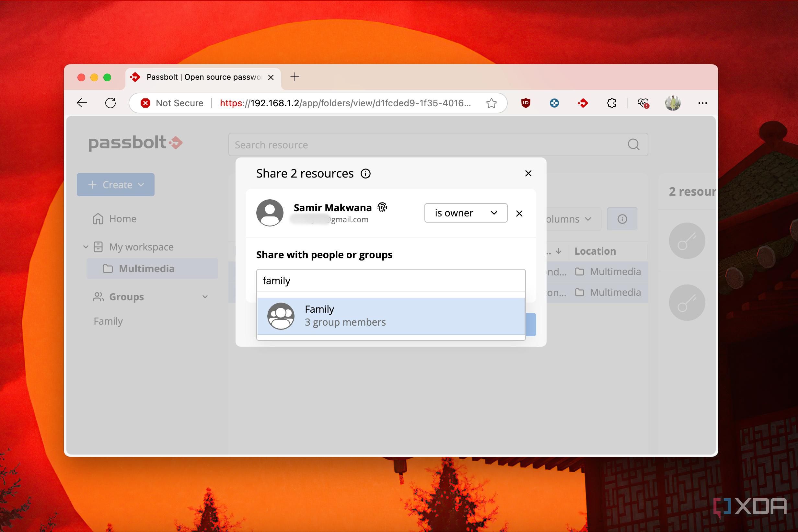
Task: Click the passbolt logo
Action: coord(135,143)
